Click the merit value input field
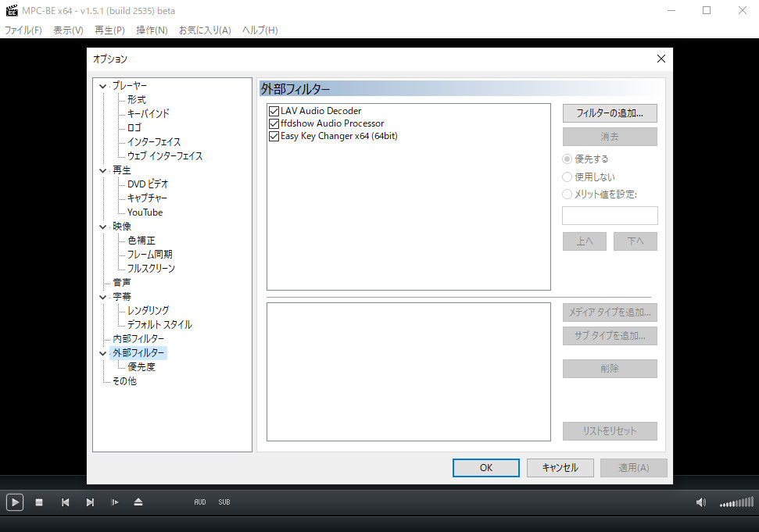 tap(610, 216)
